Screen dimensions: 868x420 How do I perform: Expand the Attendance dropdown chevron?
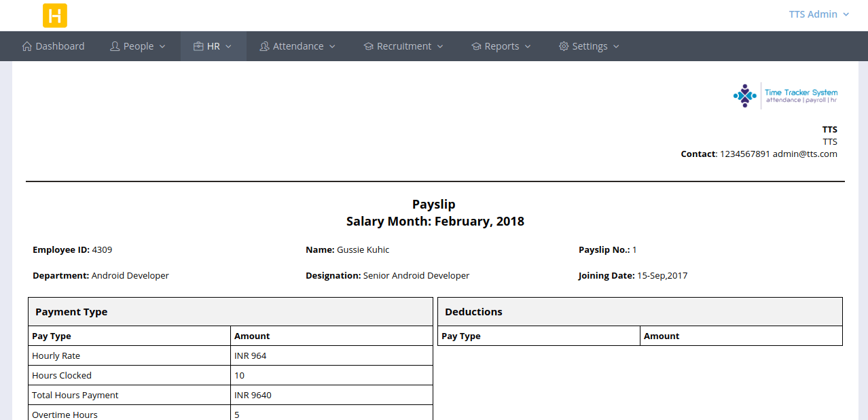point(333,46)
